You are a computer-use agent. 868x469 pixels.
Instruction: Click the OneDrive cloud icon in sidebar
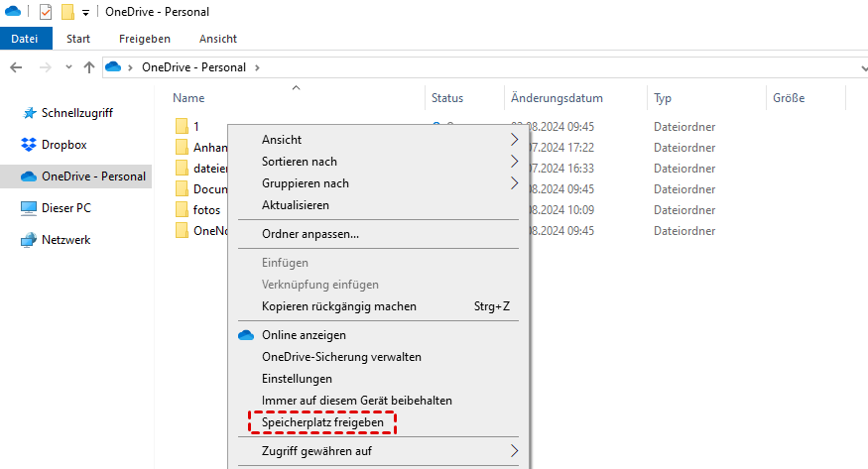(x=28, y=176)
